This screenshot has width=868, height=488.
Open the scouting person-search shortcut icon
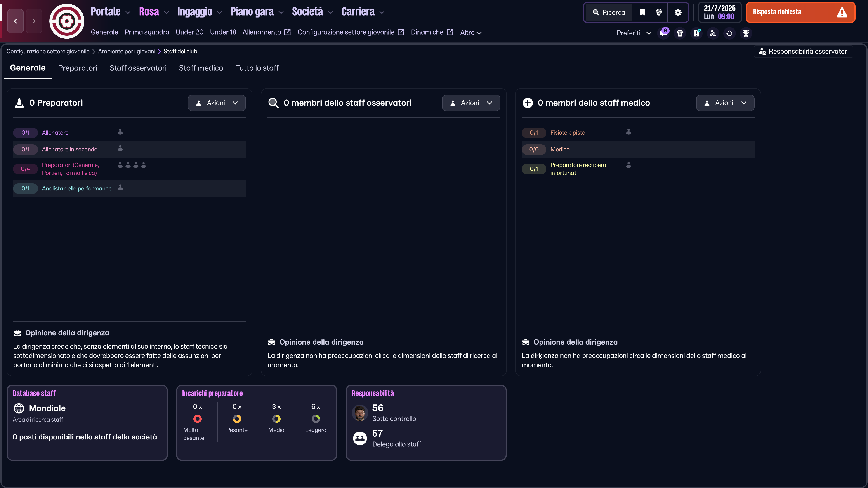pos(713,33)
